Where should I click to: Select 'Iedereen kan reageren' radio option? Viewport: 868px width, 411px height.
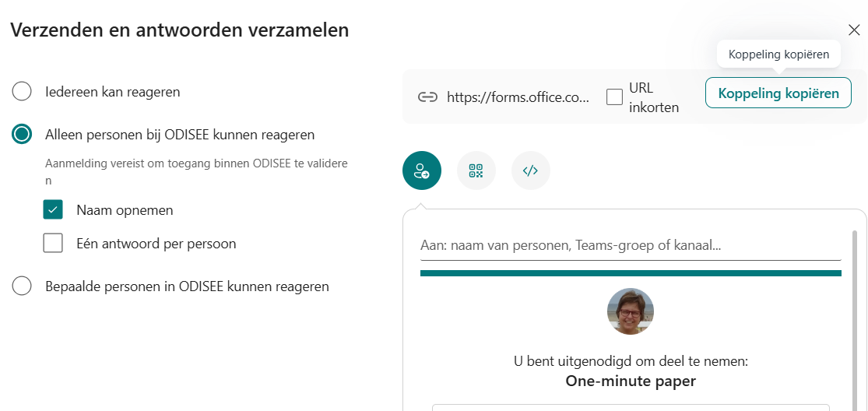pos(22,92)
